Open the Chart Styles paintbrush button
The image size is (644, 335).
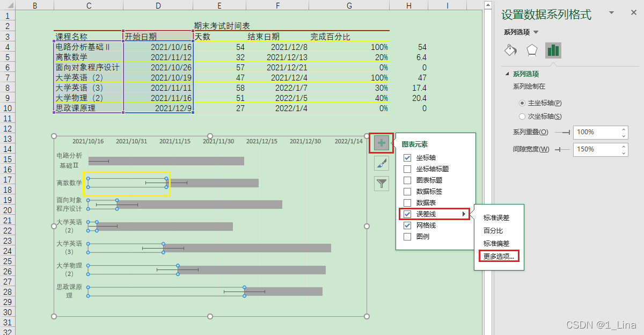(382, 164)
